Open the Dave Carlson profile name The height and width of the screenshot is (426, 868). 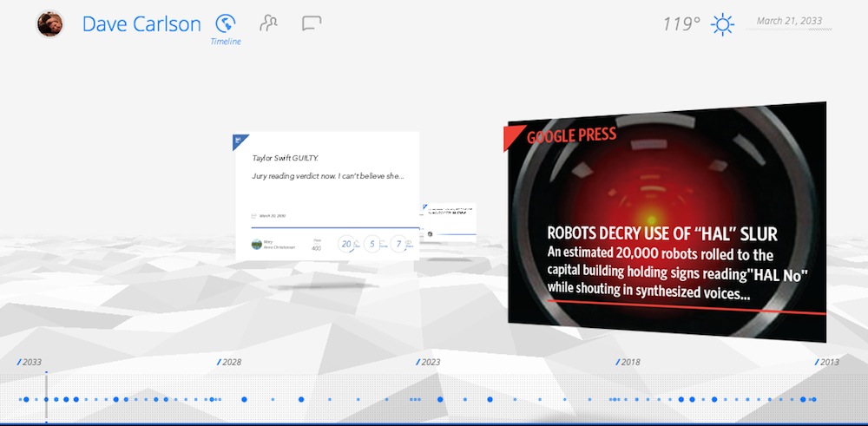click(141, 24)
